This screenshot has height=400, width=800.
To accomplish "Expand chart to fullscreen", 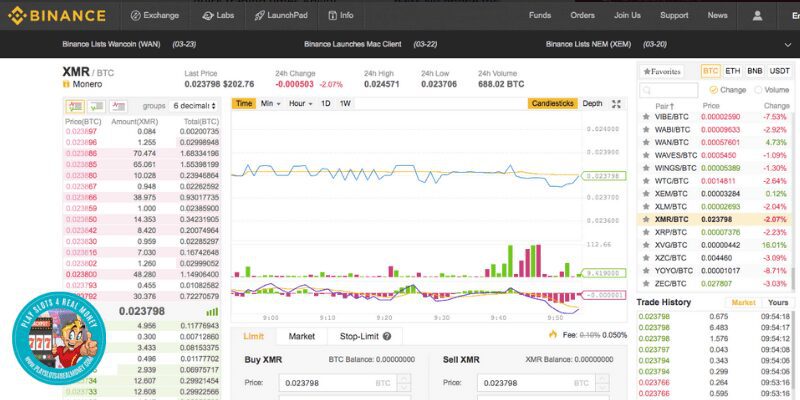I will pos(616,104).
